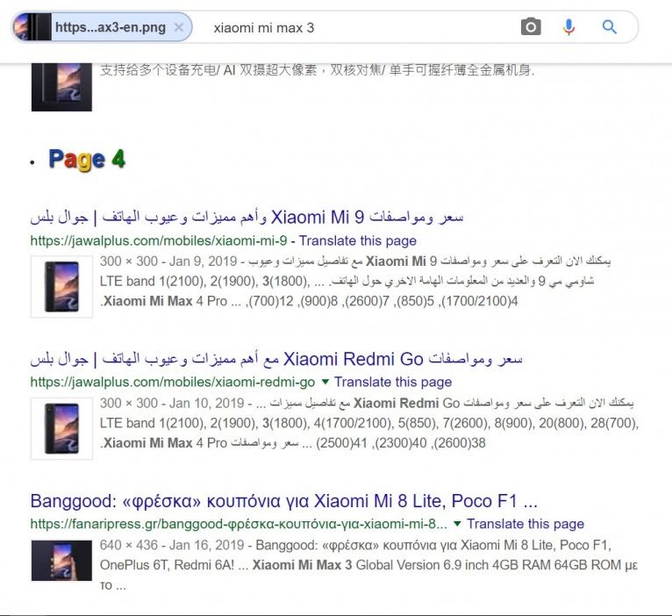Open thumbnail image of Banggood result

click(x=61, y=561)
